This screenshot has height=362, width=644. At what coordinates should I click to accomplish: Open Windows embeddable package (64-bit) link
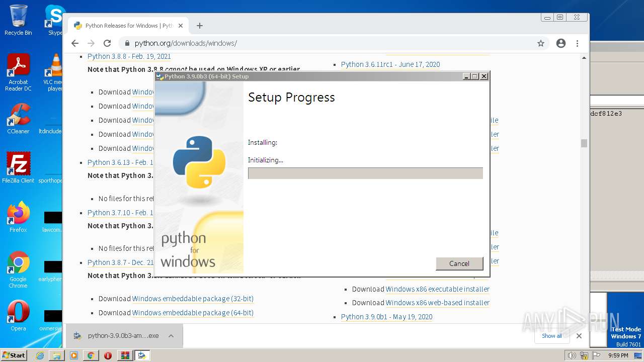193,313
